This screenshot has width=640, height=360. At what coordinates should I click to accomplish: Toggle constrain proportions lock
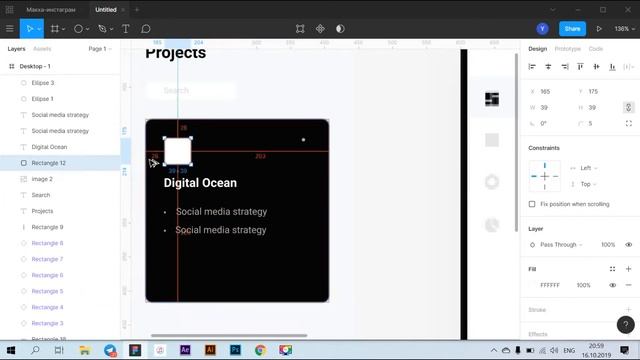(628, 107)
